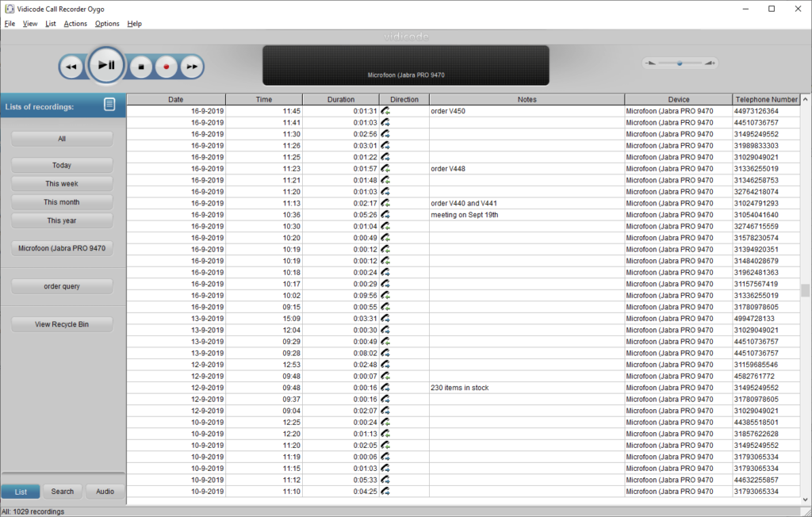
Task: Select the 'order V450' note cell
Action: (527, 111)
